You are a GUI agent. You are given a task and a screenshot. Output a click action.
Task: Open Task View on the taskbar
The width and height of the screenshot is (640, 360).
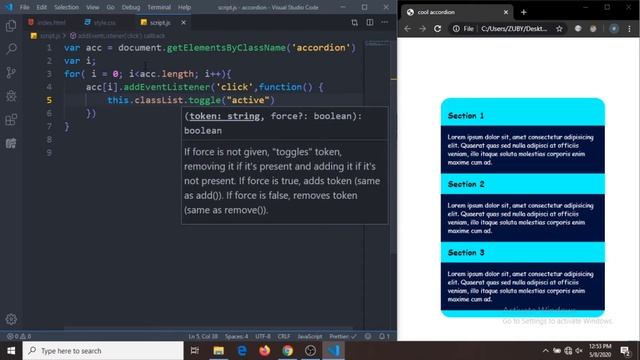(x=195, y=351)
